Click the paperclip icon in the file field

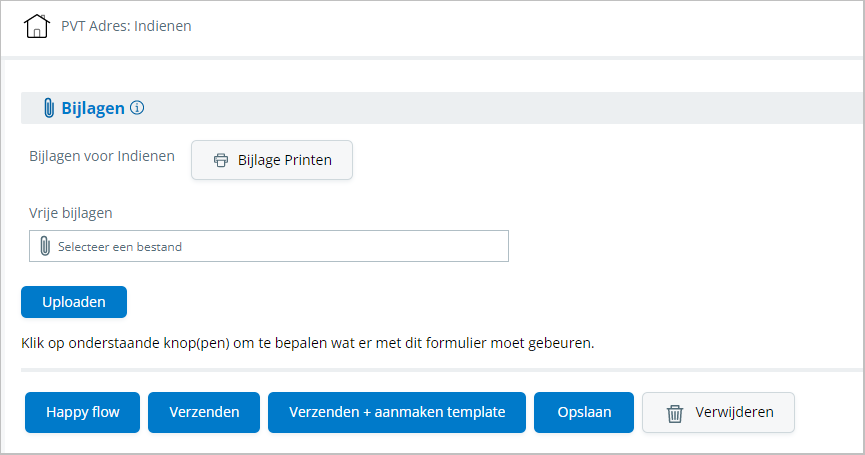click(x=45, y=246)
